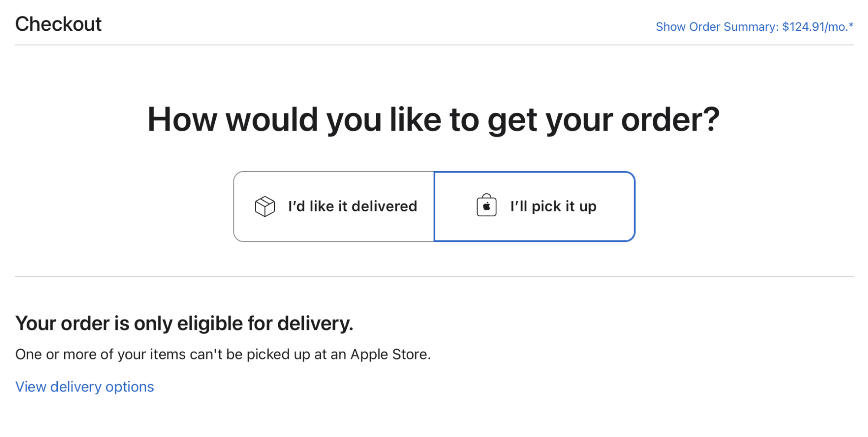Screen dimensions: 868x437
Task: Choose the "I'll pick it up" option
Action: [x=535, y=206]
